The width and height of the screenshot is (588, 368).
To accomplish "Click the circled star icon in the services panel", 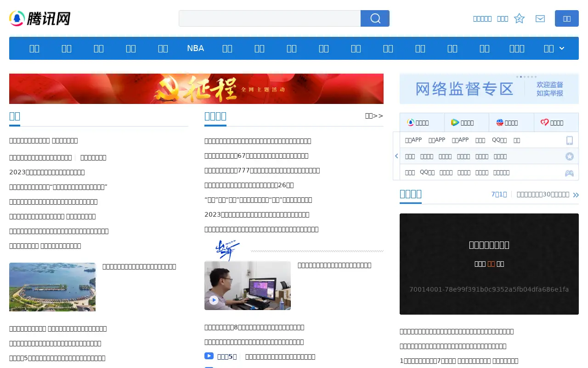I will pyautogui.click(x=570, y=156).
